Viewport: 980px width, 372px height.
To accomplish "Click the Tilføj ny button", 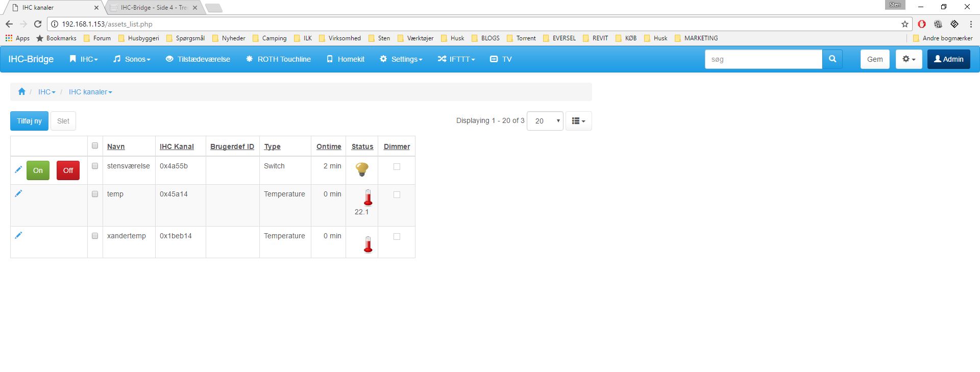I will click(29, 121).
